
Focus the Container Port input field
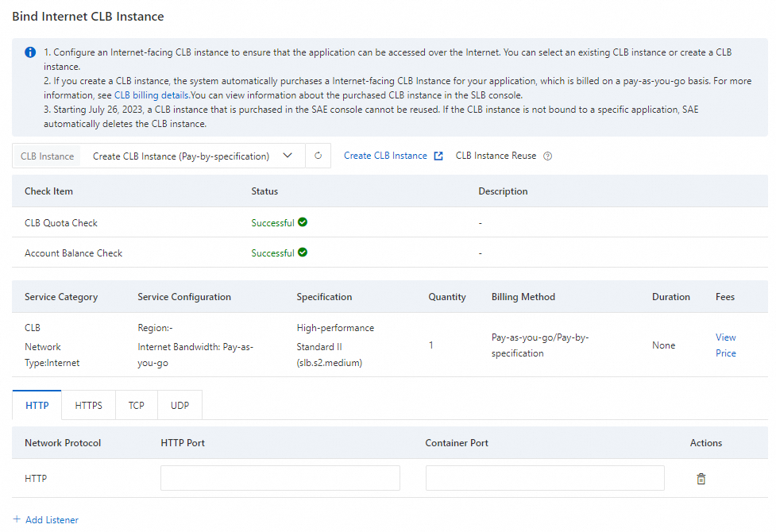click(545, 478)
